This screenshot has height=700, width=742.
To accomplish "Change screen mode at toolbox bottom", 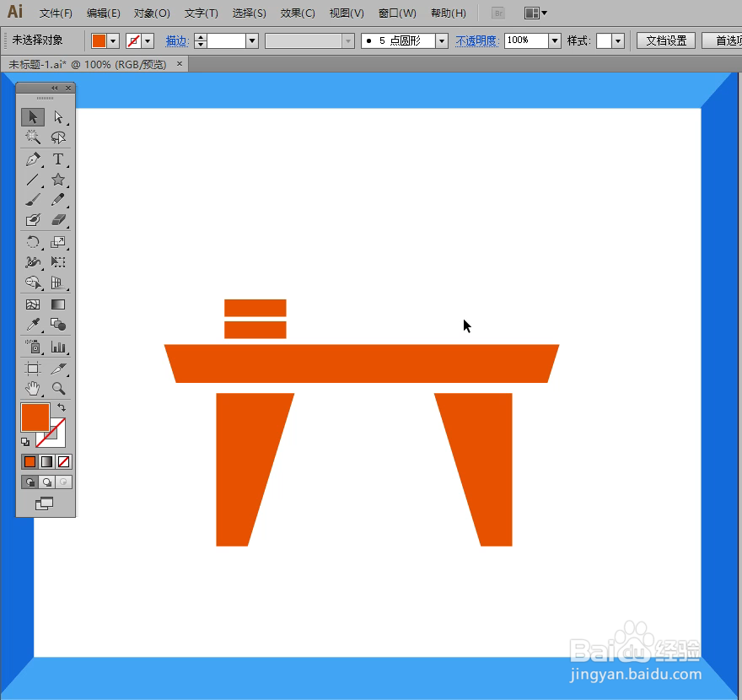I will click(45, 504).
